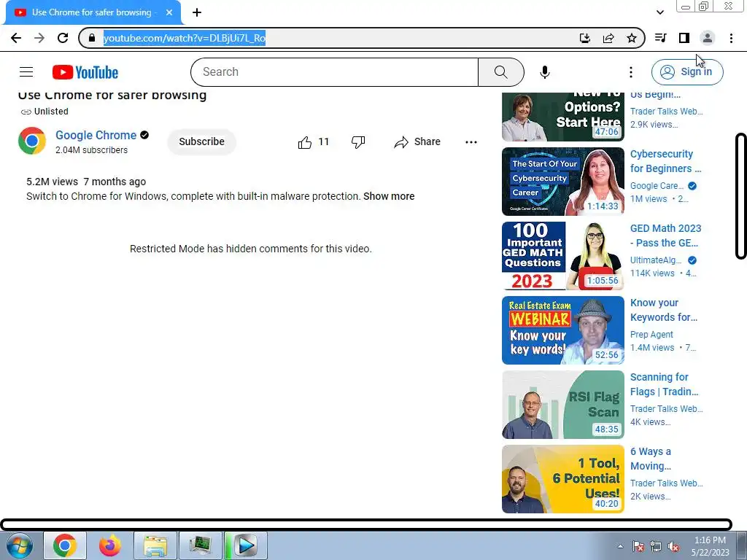
Task: View site information via the lock icon
Action: coord(92,38)
